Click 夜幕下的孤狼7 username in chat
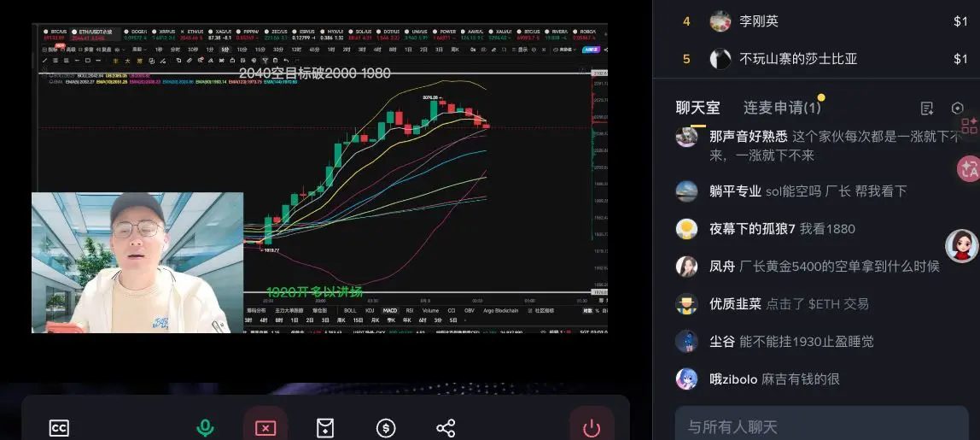Image resolution: width=980 pixels, height=440 pixels. pos(752,228)
